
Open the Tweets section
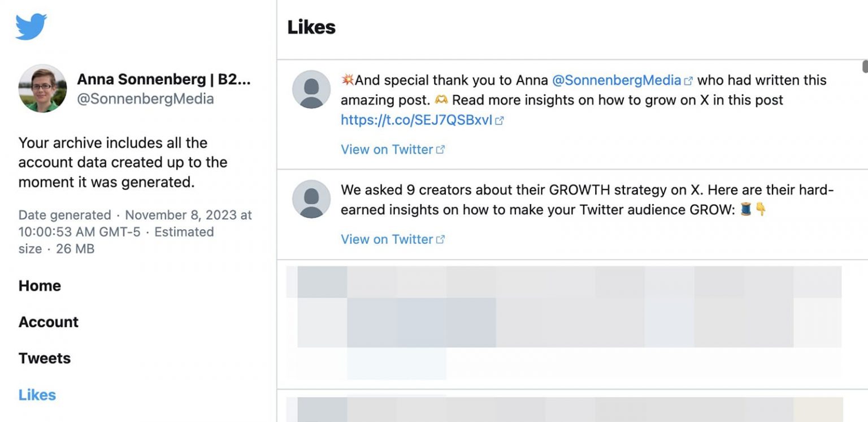pyautogui.click(x=44, y=358)
